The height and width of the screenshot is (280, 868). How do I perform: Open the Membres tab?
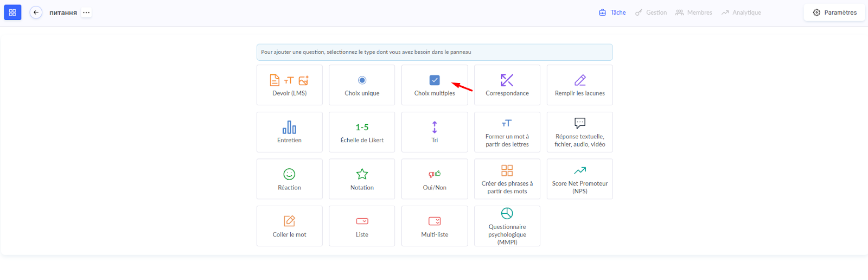[694, 12]
